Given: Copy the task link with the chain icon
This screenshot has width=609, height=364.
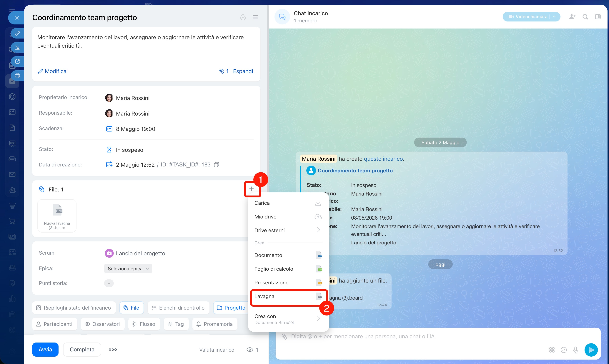Looking at the screenshot, I should coord(17,33).
